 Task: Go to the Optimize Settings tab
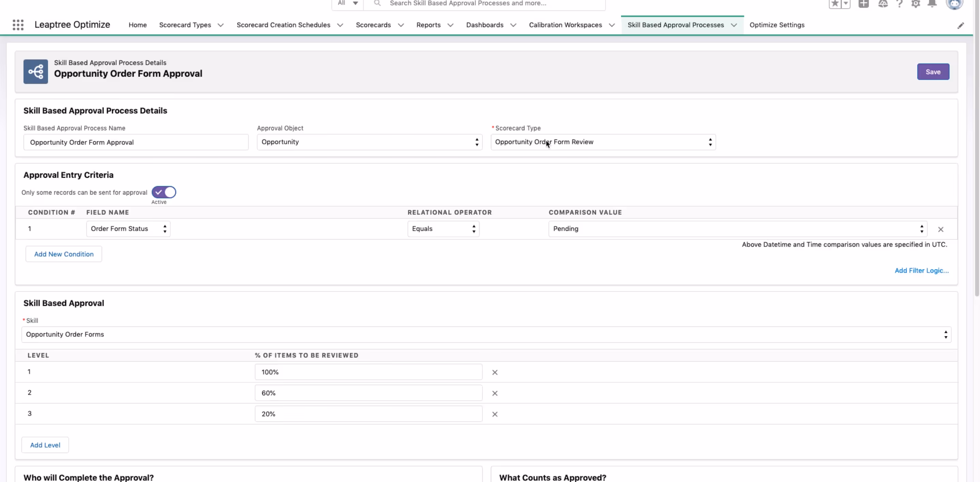click(776, 25)
